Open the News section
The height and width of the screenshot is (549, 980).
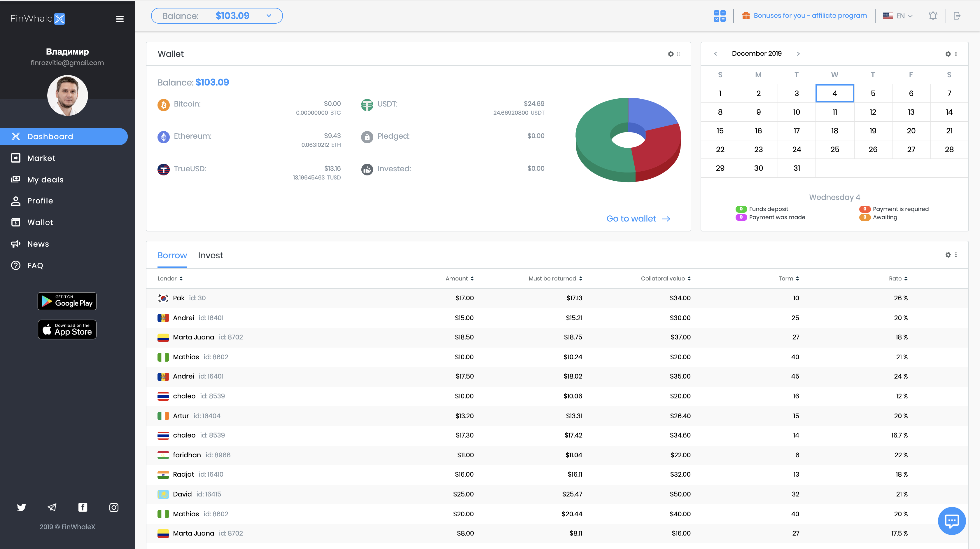(38, 244)
